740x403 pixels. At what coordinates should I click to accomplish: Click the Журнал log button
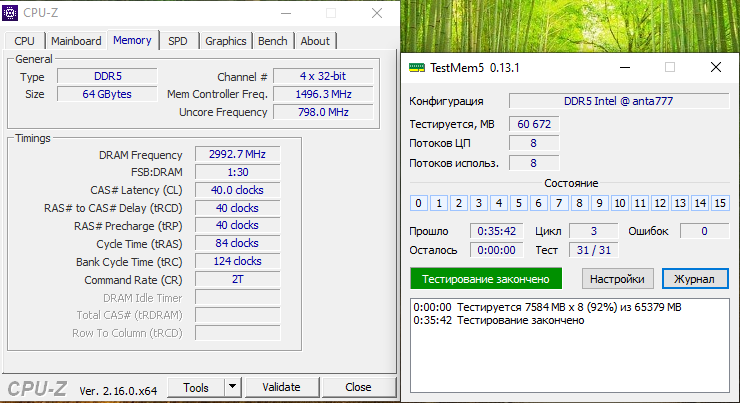(x=693, y=278)
